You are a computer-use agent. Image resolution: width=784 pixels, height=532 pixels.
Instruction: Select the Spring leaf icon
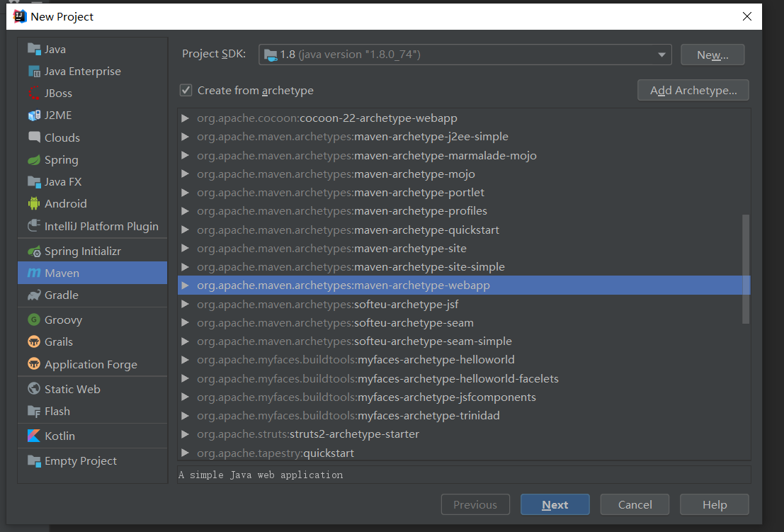(x=34, y=160)
